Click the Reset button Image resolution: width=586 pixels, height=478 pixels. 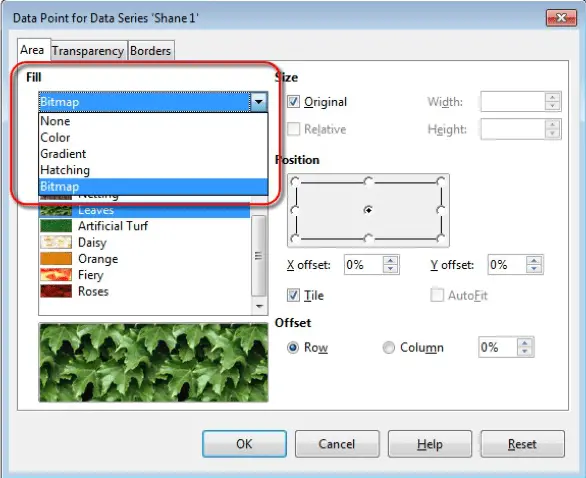coord(522,444)
